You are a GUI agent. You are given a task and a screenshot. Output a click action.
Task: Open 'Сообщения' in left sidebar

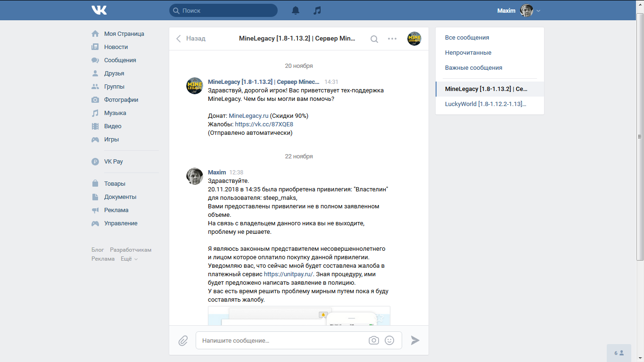tap(120, 60)
